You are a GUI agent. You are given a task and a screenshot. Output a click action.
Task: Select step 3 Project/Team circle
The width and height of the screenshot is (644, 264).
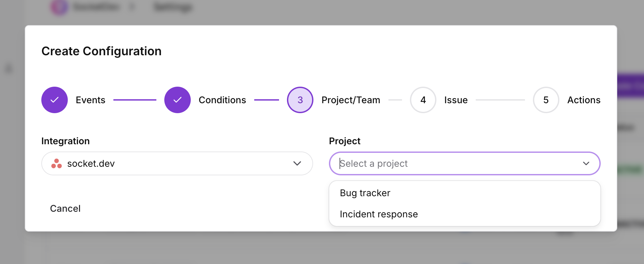pyautogui.click(x=300, y=100)
